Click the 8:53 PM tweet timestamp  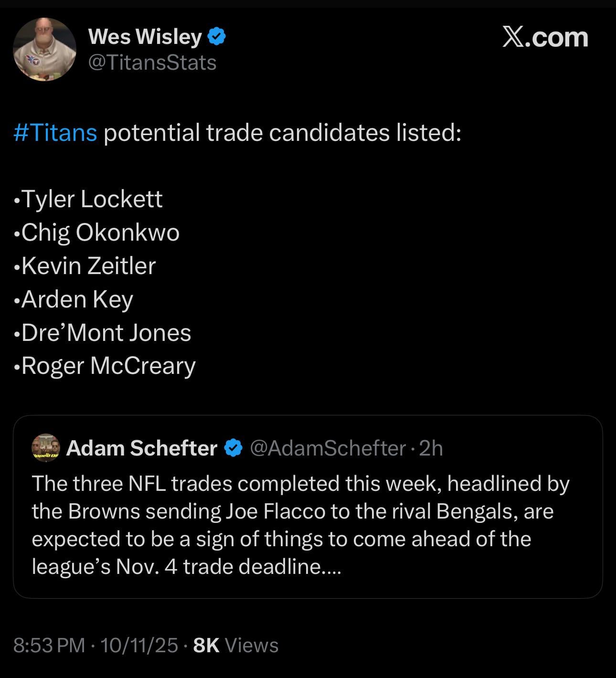click(x=49, y=645)
